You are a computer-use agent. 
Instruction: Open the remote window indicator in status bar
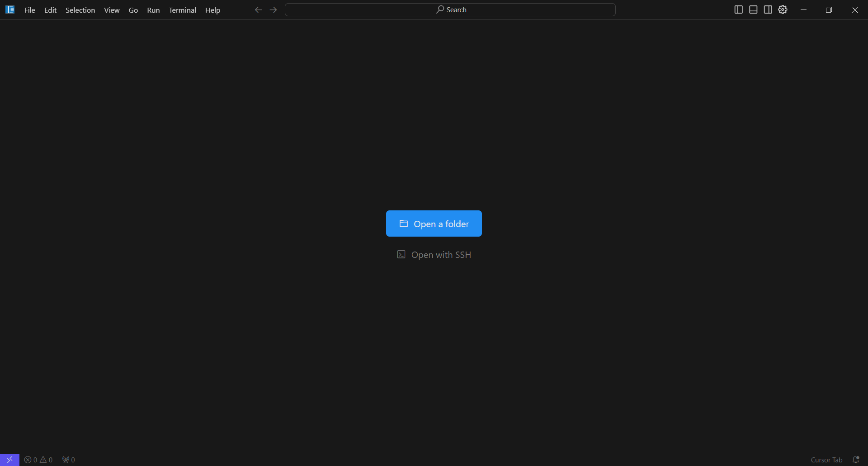point(9,460)
